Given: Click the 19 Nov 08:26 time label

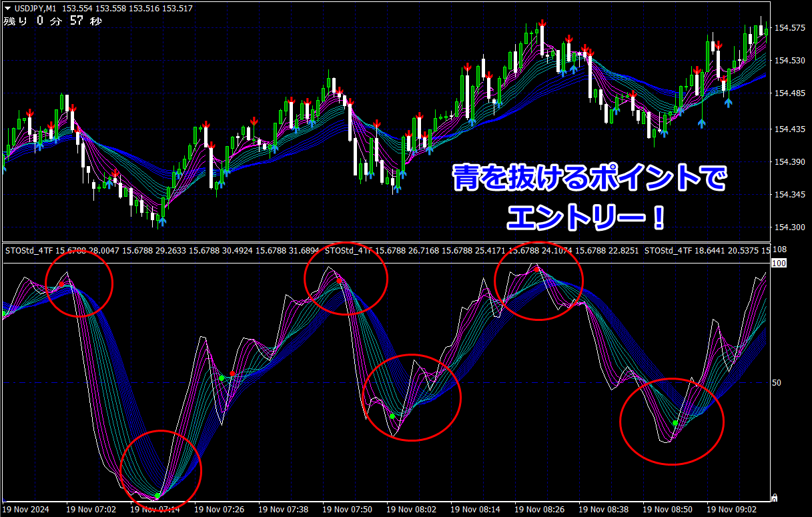Looking at the screenshot, I should [x=539, y=509].
